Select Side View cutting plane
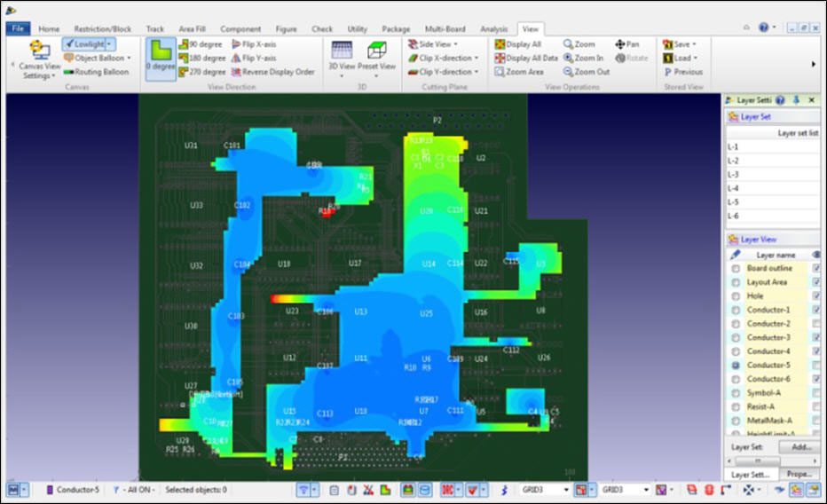This screenshot has height=504, width=827. click(x=433, y=44)
